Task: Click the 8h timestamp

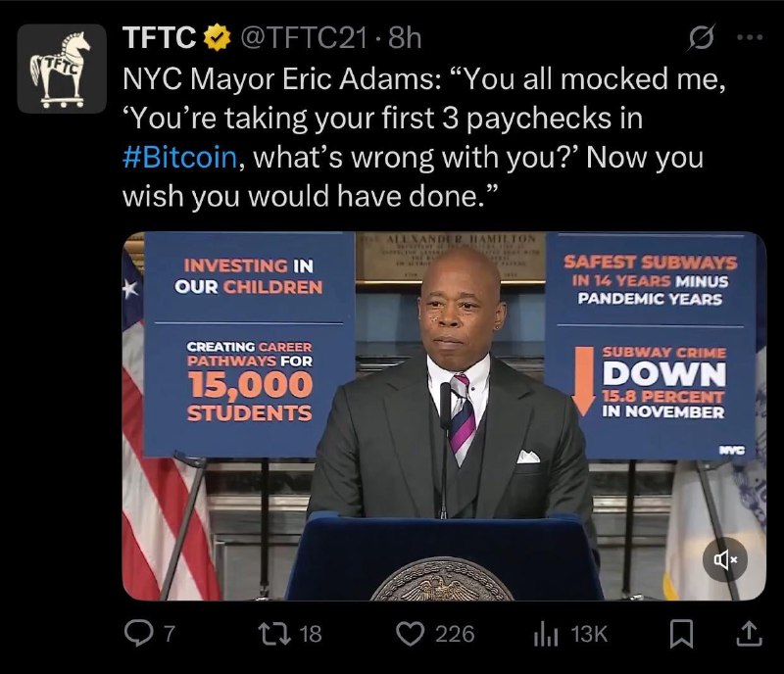Action: point(405,38)
